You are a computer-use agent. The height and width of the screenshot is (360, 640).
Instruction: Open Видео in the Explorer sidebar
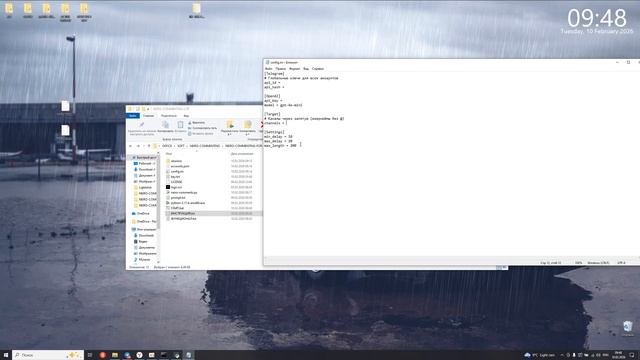point(143,242)
